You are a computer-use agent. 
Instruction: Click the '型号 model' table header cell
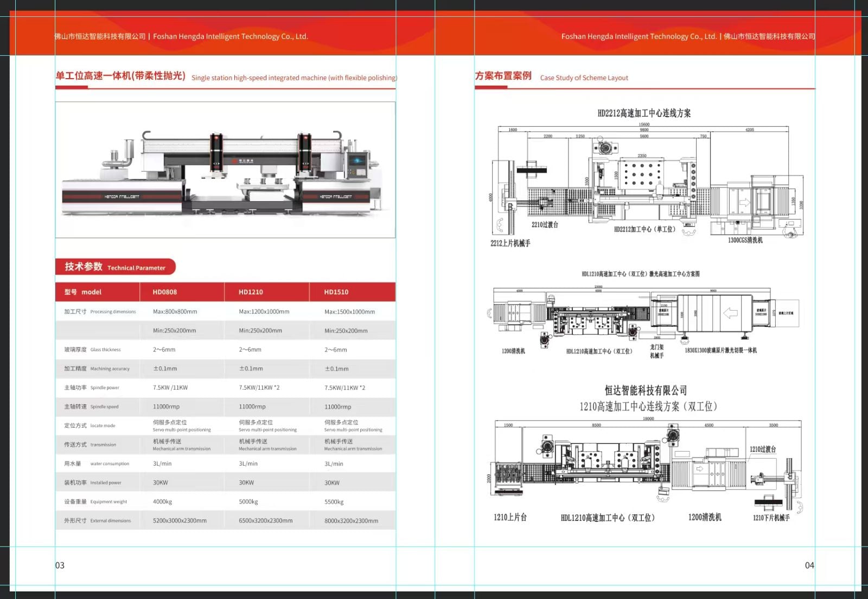pos(98,292)
